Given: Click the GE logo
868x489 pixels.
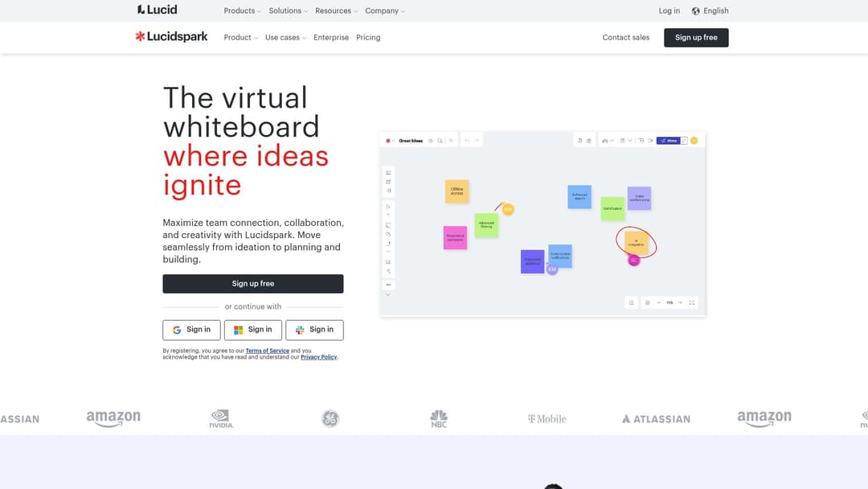Looking at the screenshot, I should 330,419.
